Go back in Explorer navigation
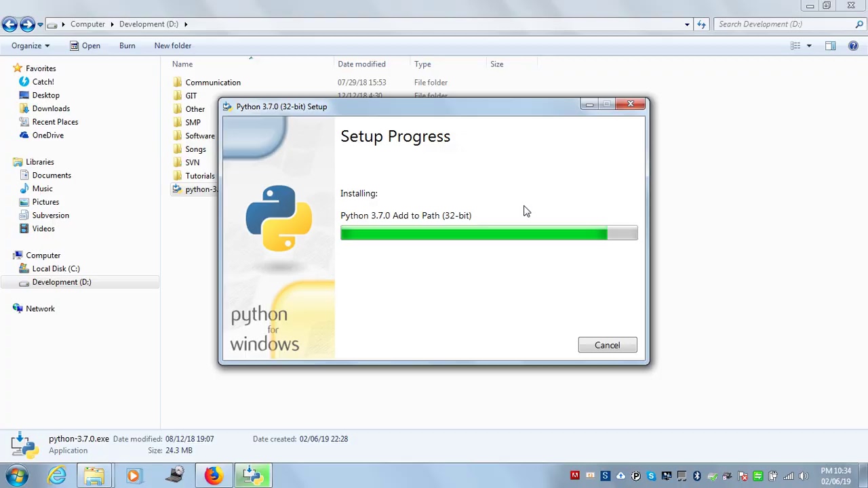Image resolution: width=868 pixels, height=488 pixels. (9, 24)
